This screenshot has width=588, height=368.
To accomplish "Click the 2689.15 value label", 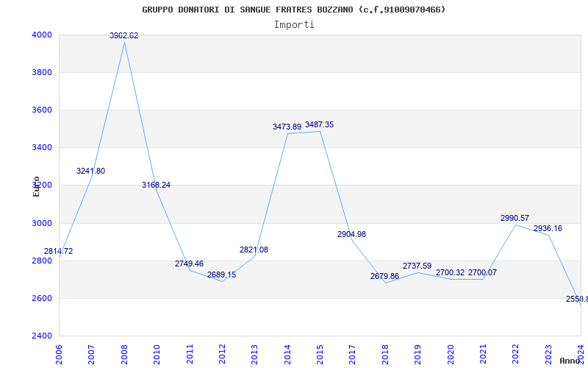I will tap(222, 275).
